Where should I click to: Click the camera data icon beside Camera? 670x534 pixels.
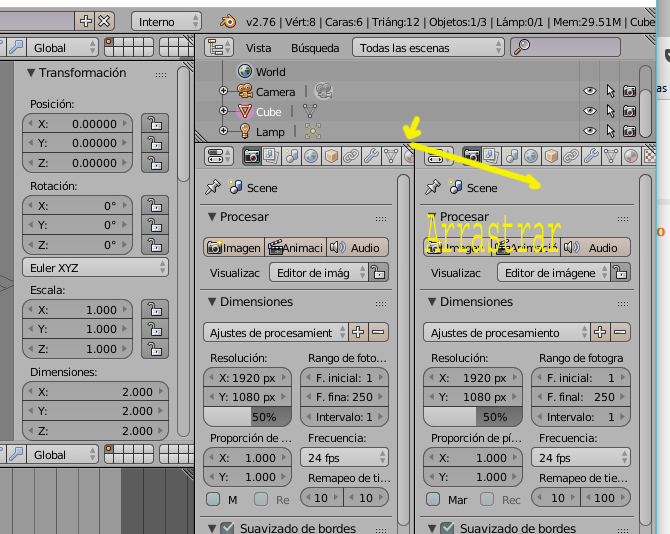click(x=323, y=91)
